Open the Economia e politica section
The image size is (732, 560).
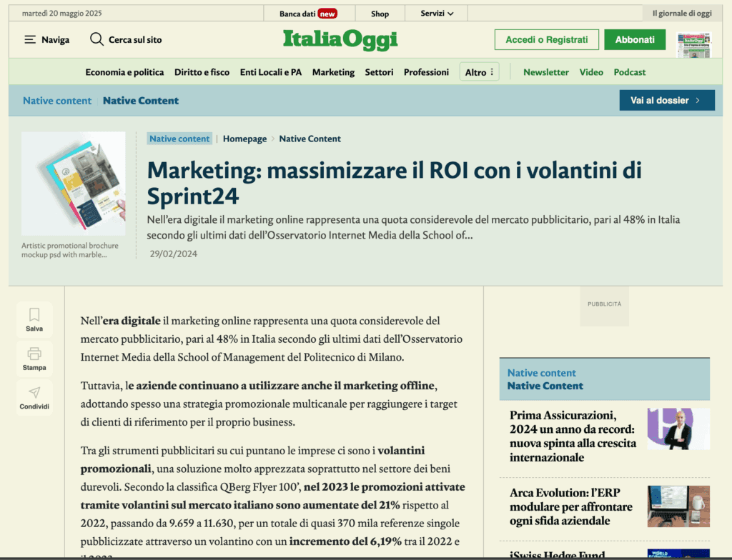(124, 72)
